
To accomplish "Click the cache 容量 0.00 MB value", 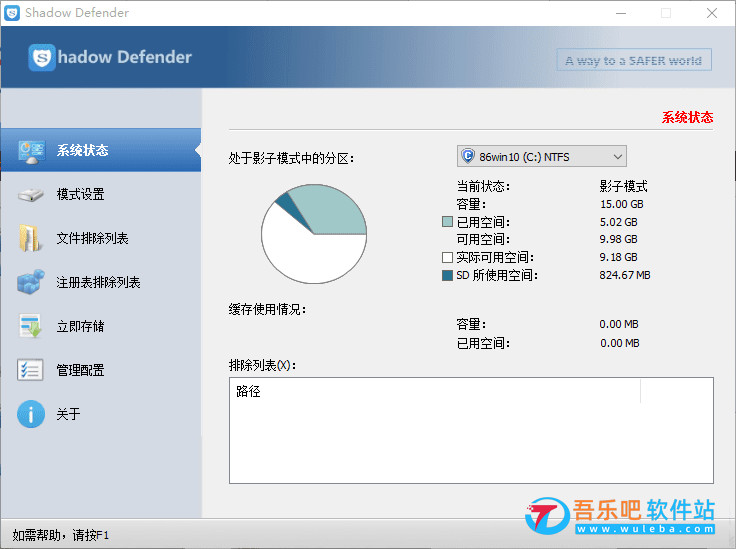I will (619, 324).
